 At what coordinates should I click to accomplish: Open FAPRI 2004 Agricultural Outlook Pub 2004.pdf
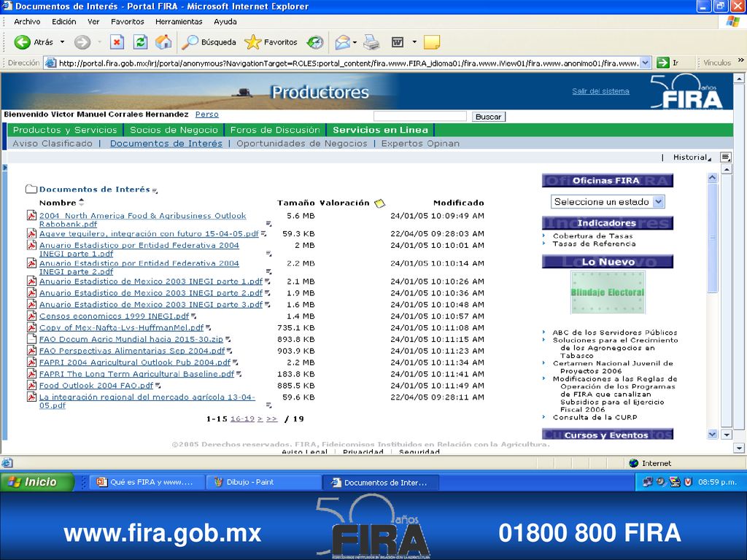(x=135, y=362)
